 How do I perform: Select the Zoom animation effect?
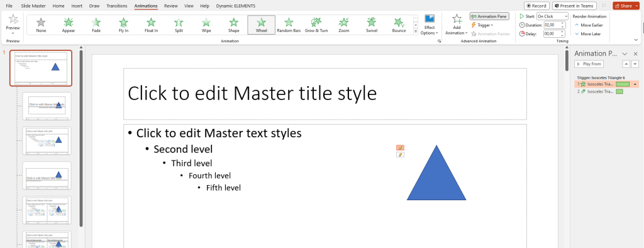(x=344, y=25)
